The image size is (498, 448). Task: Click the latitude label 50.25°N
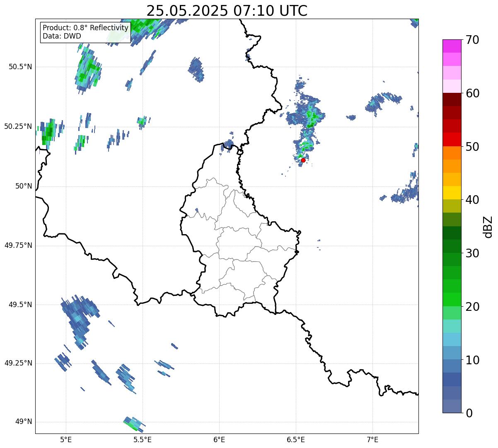coord(18,126)
